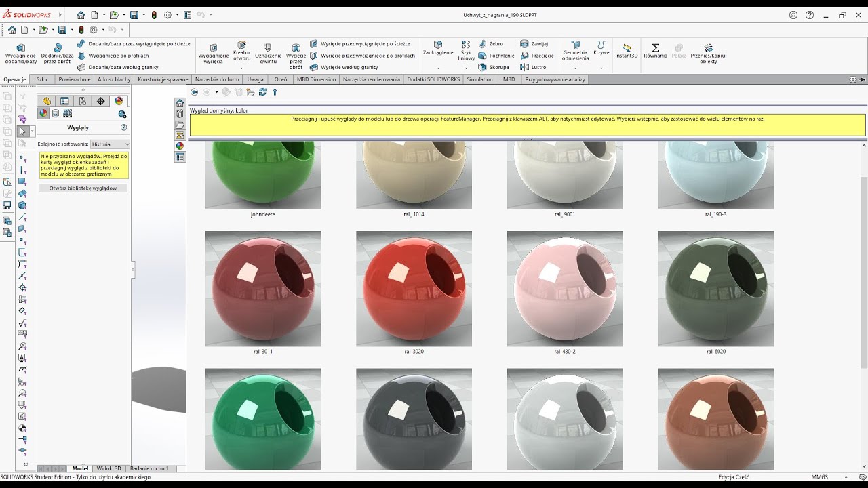868x488 pixels.
Task: Toggle Instant3D mode
Action: (627, 51)
